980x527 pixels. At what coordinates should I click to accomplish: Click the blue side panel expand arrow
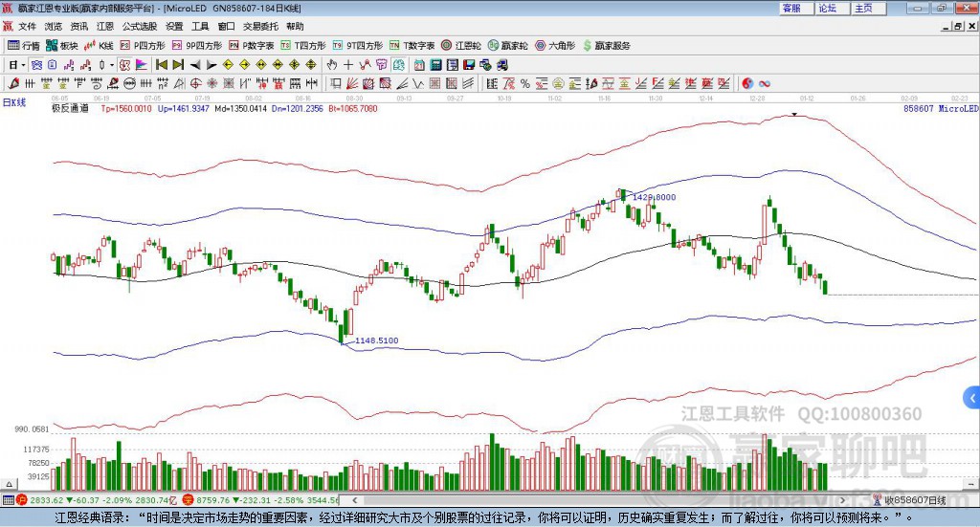pyautogui.click(x=972, y=397)
